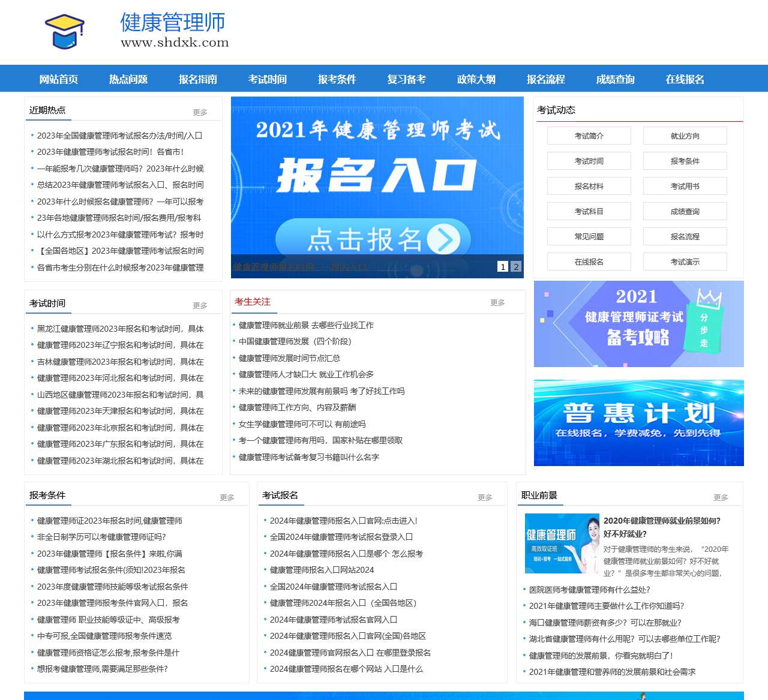Open the 2021年备考攻略 banner
Screen dimensions: 768x700
(638, 324)
